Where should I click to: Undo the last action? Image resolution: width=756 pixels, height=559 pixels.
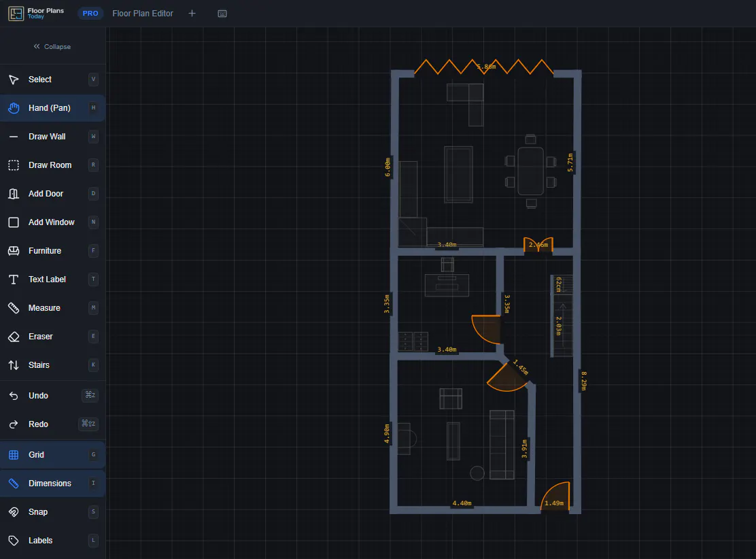(52, 396)
